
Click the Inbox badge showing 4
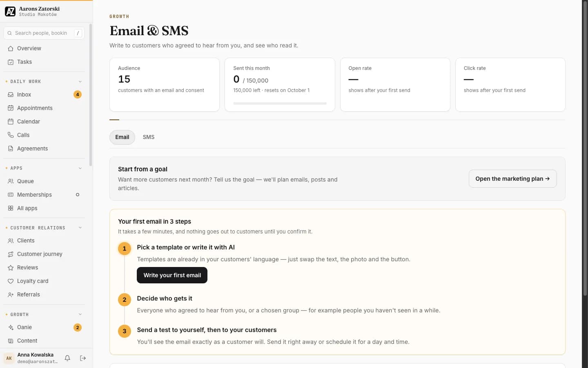coord(78,94)
